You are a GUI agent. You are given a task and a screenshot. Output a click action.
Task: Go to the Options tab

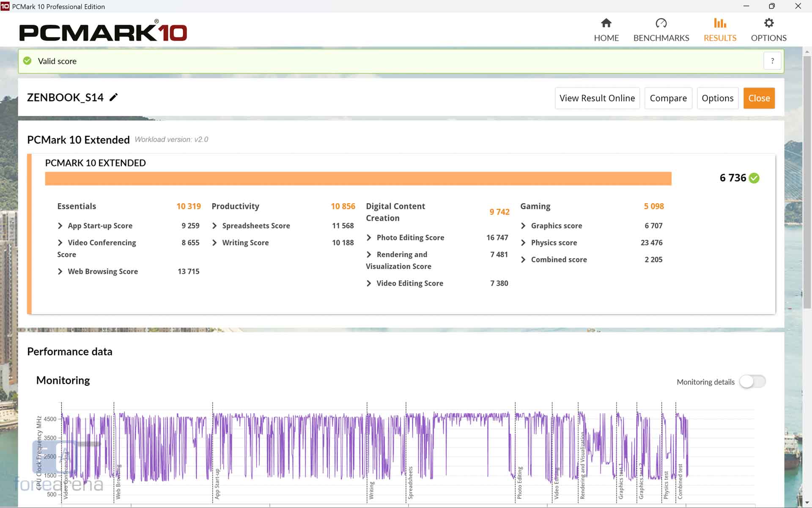pos(768,30)
